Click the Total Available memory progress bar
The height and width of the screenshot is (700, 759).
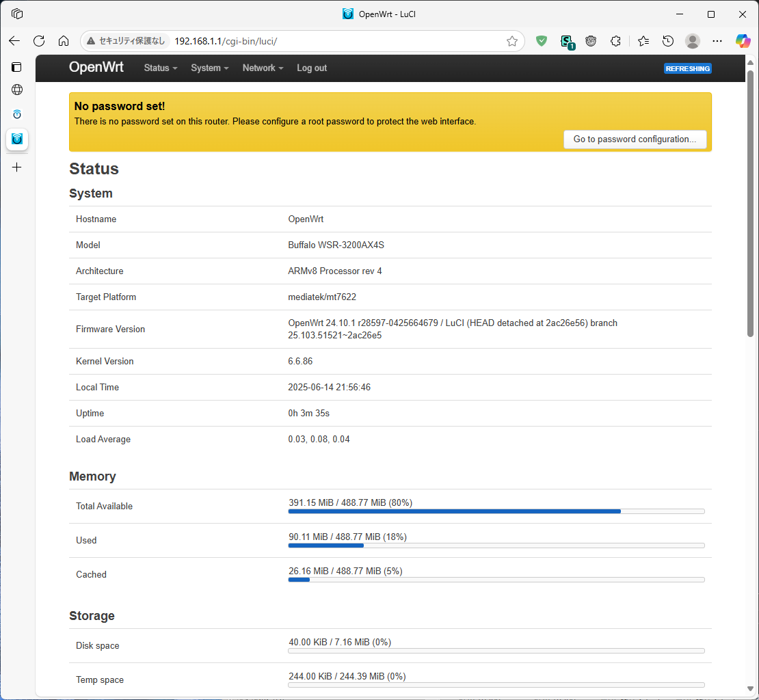coord(496,511)
